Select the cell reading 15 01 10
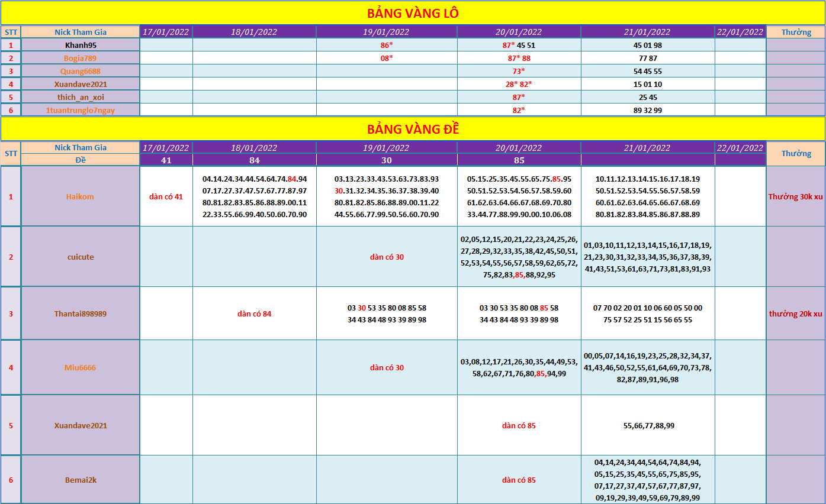The width and height of the screenshot is (826, 504). coord(648,84)
